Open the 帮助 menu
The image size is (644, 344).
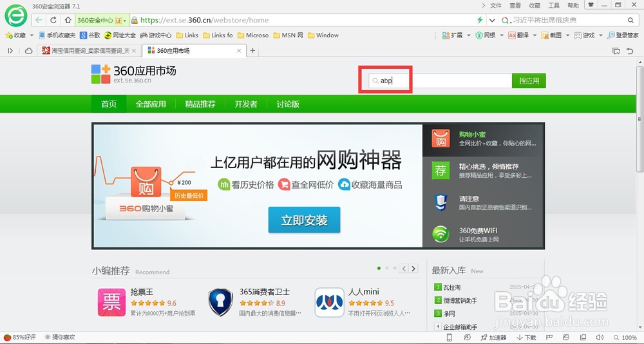(x=573, y=5)
